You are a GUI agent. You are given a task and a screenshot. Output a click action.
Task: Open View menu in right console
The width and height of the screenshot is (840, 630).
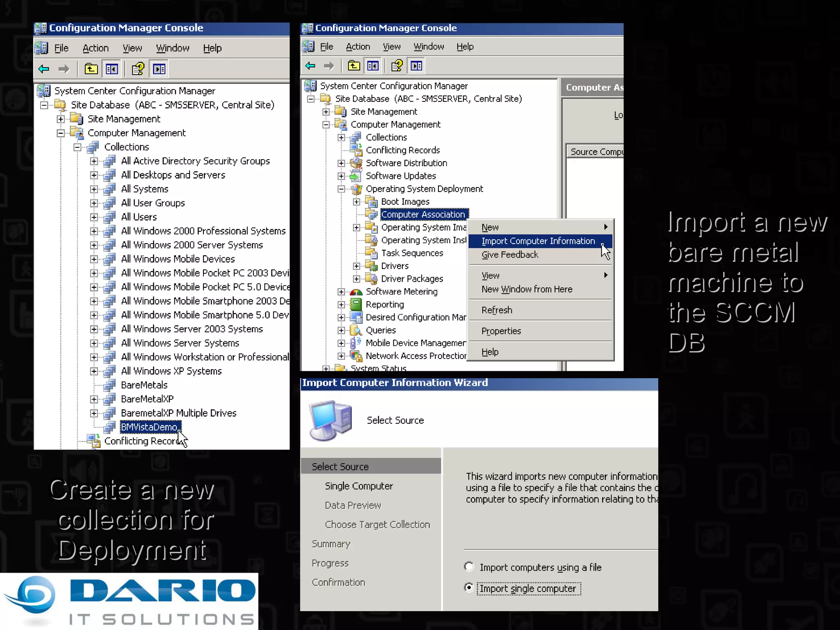coord(392,46)
